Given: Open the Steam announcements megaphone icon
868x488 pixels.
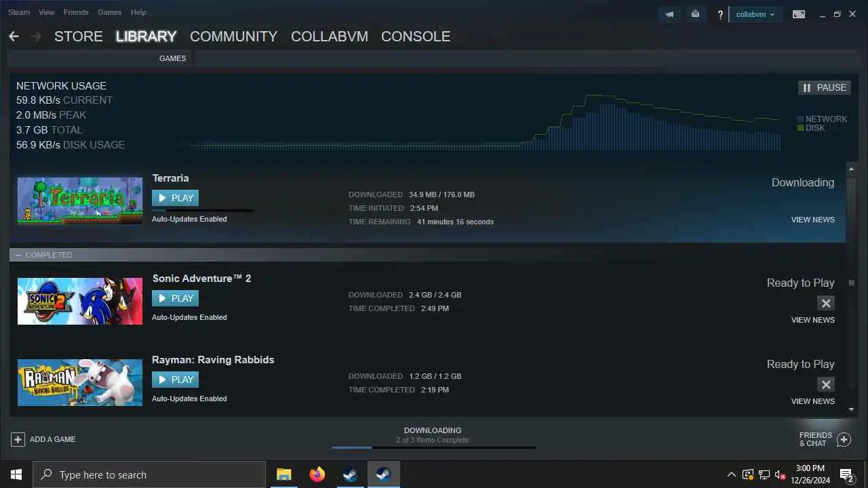Looking at the screenshot, I should (x=669, y=14).
